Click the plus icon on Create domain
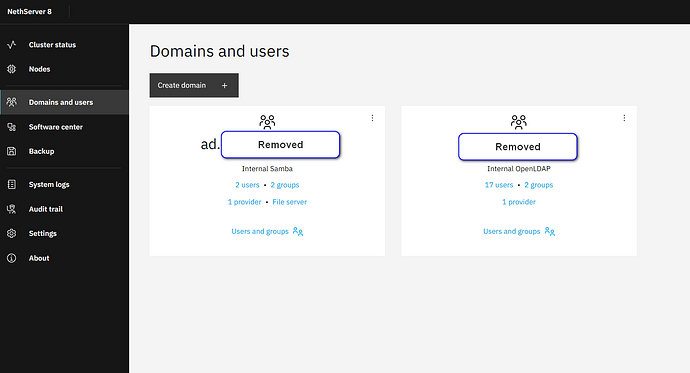Viewport: 690px width, 373px height. (x=224, y=85)
